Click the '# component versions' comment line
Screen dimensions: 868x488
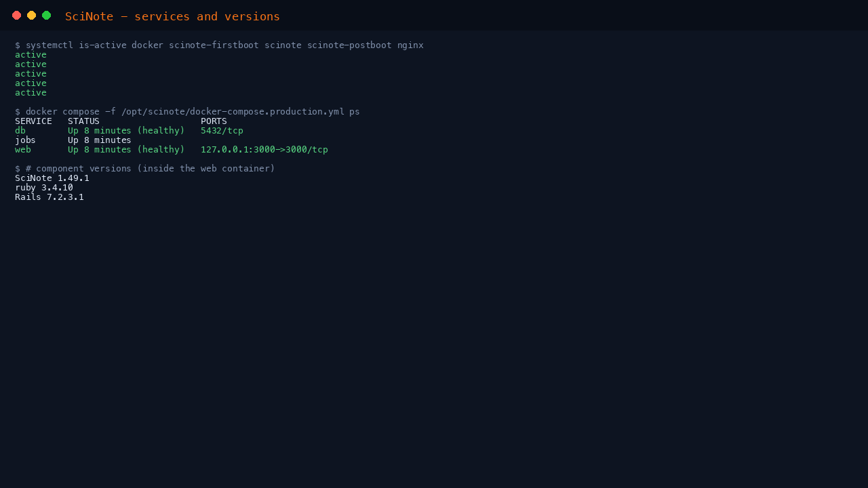click(x=145, y=169)
